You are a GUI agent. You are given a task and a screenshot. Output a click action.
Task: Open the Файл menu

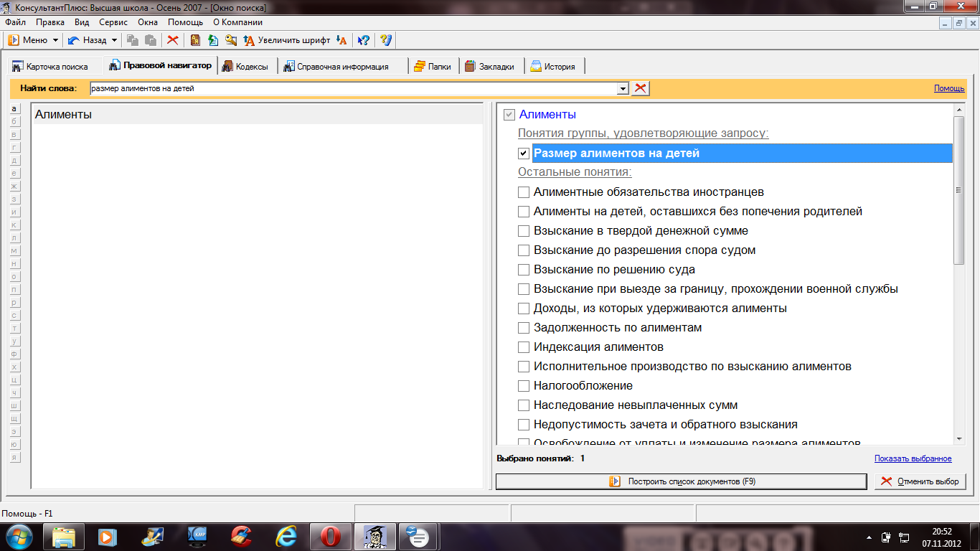click(x=15, y=22)
